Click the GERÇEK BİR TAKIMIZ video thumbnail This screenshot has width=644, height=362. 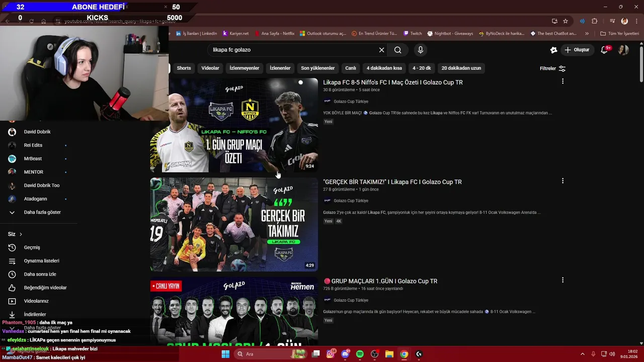point(234,224)
